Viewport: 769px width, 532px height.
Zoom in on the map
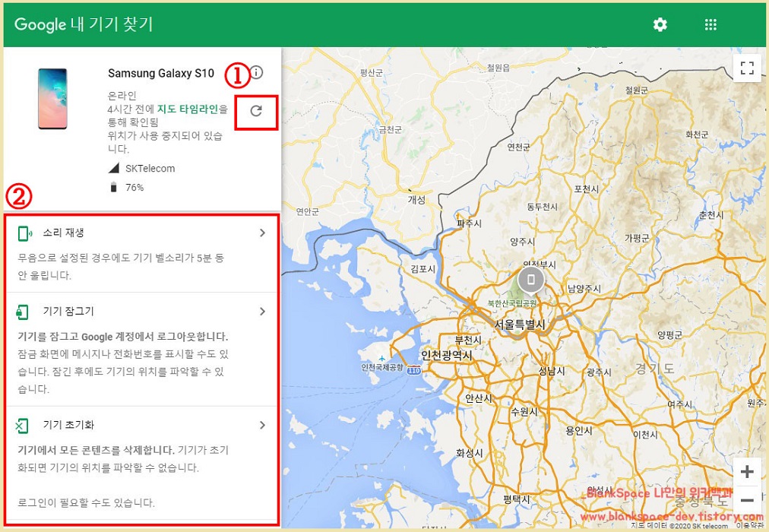747,472
